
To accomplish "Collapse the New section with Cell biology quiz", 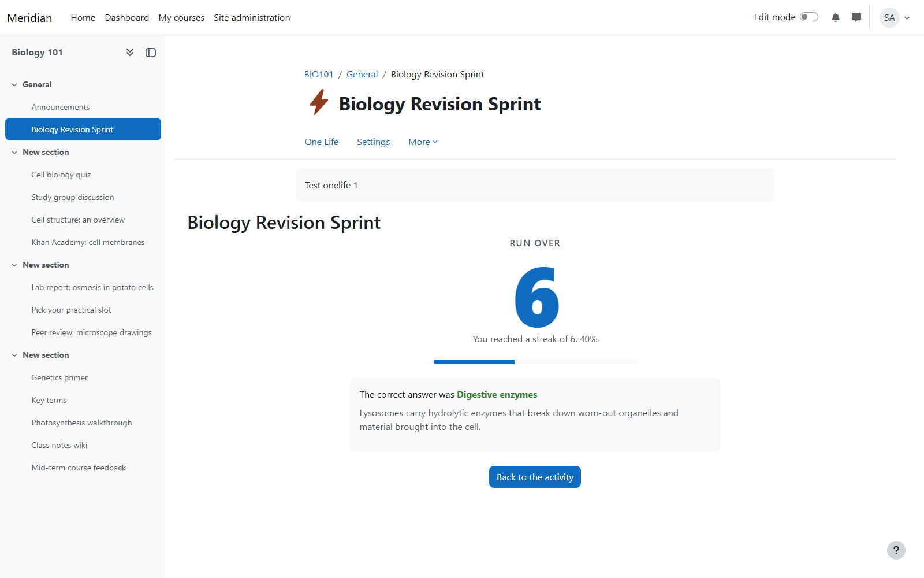I will (14, 152).
